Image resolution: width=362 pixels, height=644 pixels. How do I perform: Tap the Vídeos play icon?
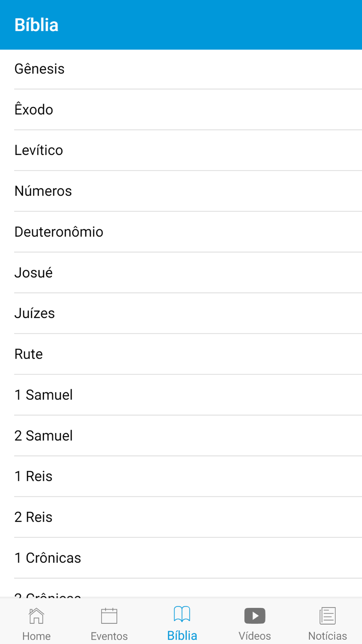(x=255, y=615)
